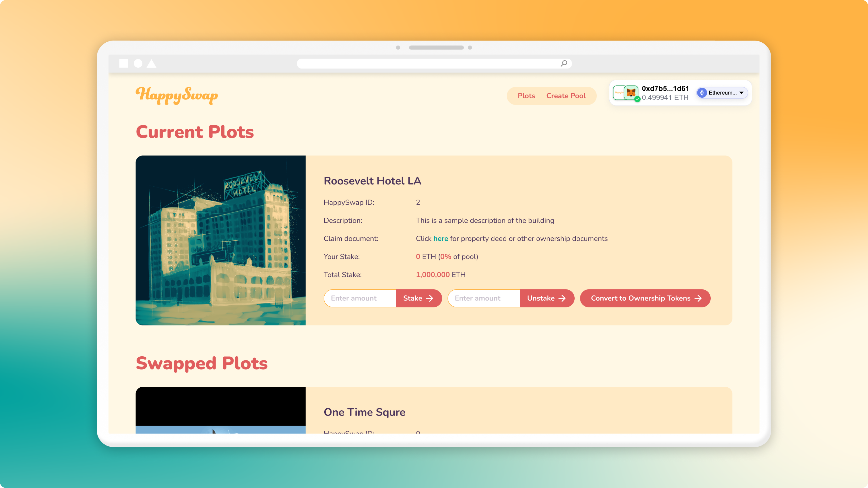Click the One Time Squre plot image
The image size is (868, 488).
click(220, 410)
